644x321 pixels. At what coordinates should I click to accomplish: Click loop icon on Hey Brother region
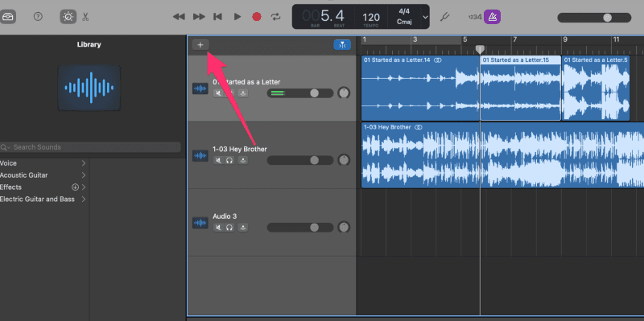click(x=419, y=127)
